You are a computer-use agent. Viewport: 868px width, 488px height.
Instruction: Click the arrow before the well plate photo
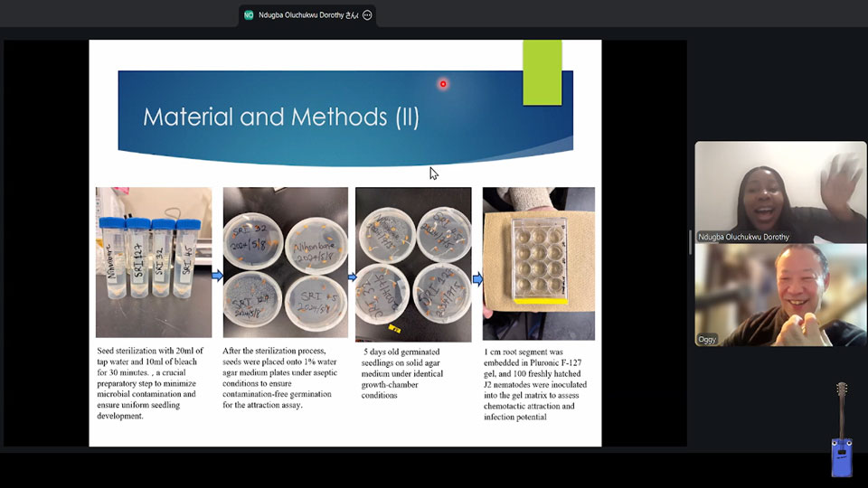click(x=477, y=278)
